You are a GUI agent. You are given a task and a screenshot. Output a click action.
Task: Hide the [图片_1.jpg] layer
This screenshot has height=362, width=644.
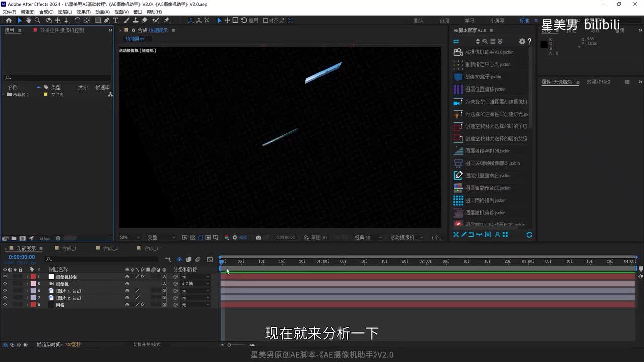(5, 291)
